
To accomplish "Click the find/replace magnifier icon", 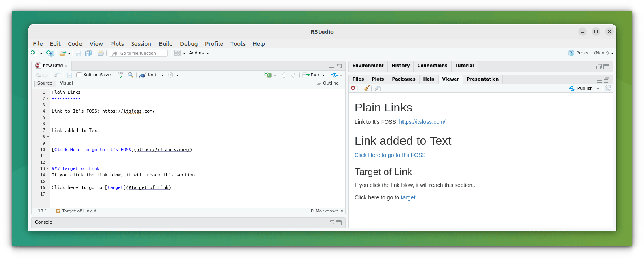I will click(130, 75).
